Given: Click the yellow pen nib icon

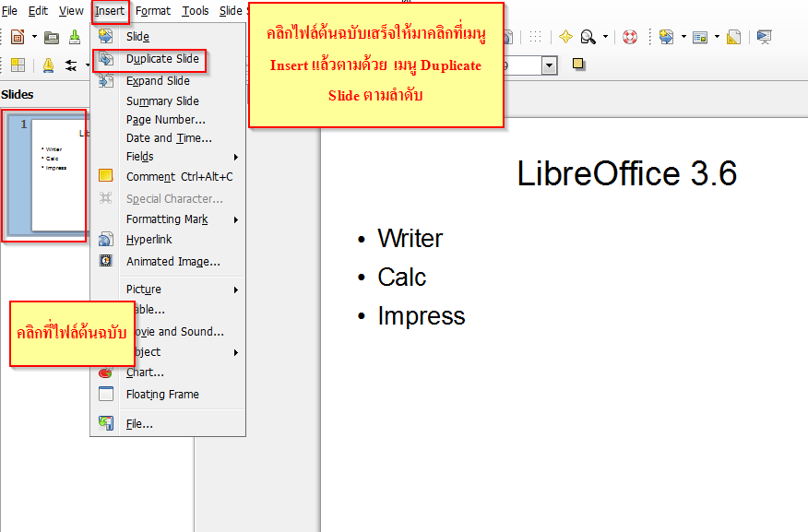Looking at the screenshot, I should pos(49,65).
